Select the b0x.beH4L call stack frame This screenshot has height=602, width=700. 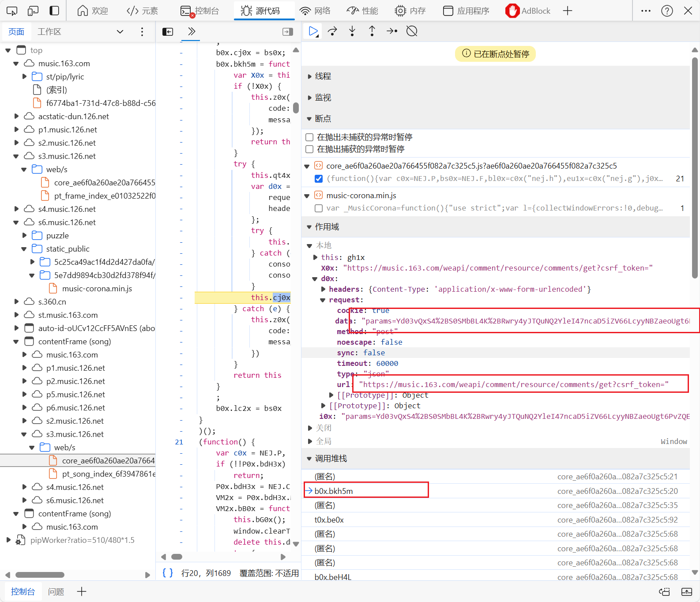coord(495,576)
